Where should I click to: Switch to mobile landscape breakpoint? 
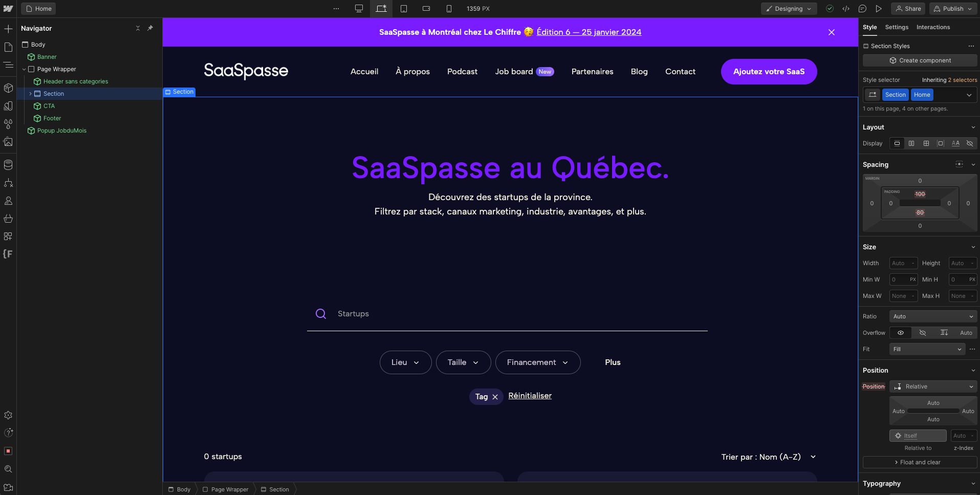click(426, 9)
